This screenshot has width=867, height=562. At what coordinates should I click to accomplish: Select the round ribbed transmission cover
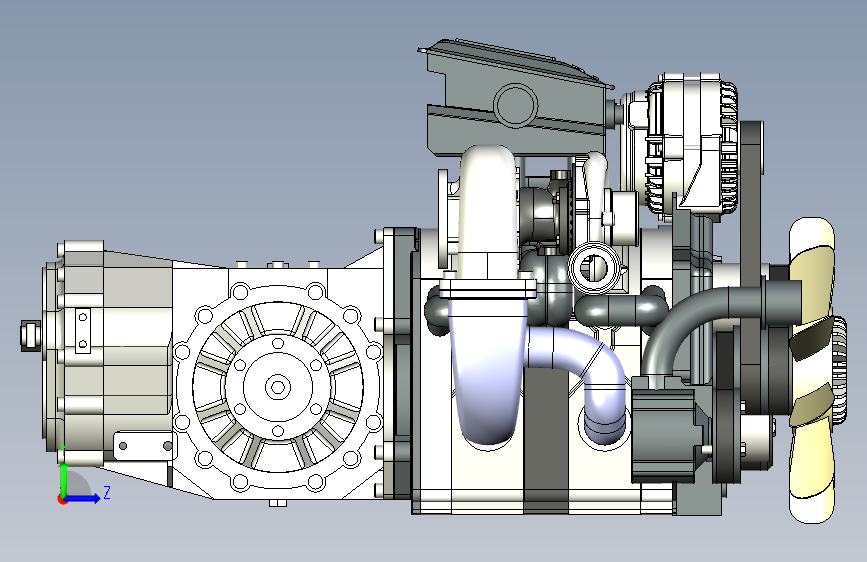[278, 387]
